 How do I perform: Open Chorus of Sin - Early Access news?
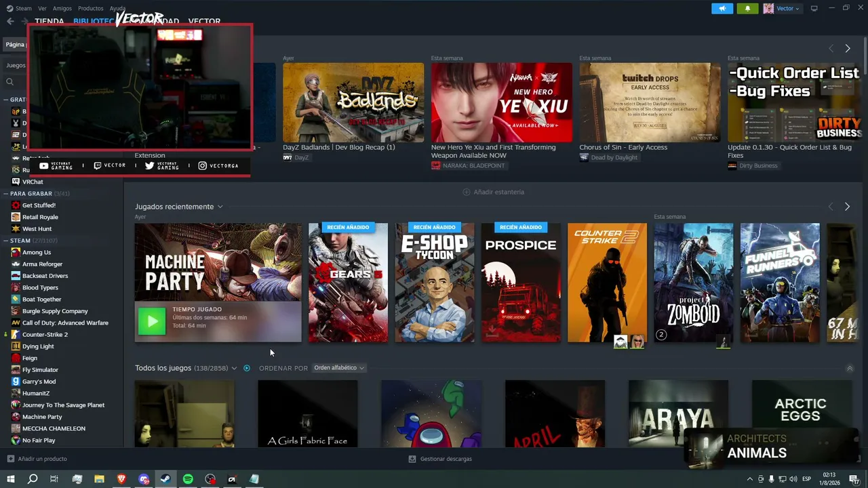click(x=650, y=103)
